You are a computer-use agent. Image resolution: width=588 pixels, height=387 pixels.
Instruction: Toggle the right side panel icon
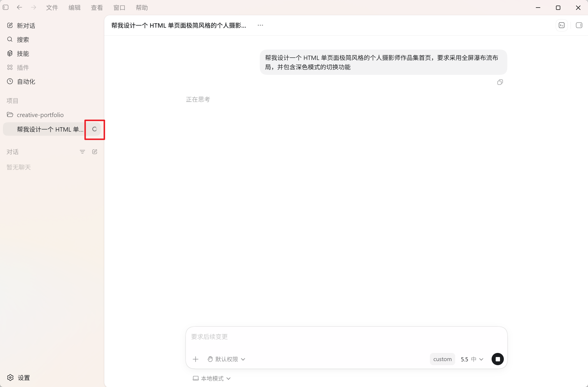pyautogui.click(x=579, y=25)
